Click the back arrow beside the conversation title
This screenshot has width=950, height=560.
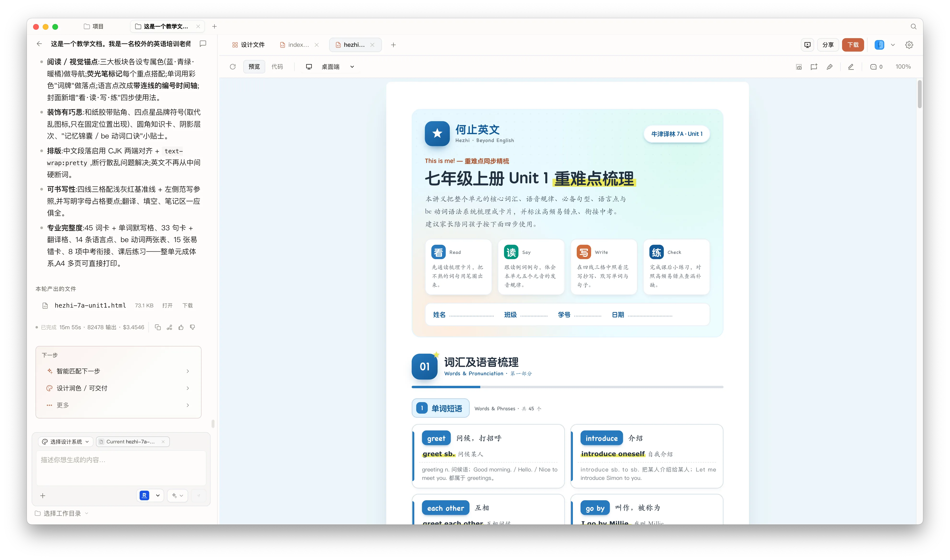(39, 44)
